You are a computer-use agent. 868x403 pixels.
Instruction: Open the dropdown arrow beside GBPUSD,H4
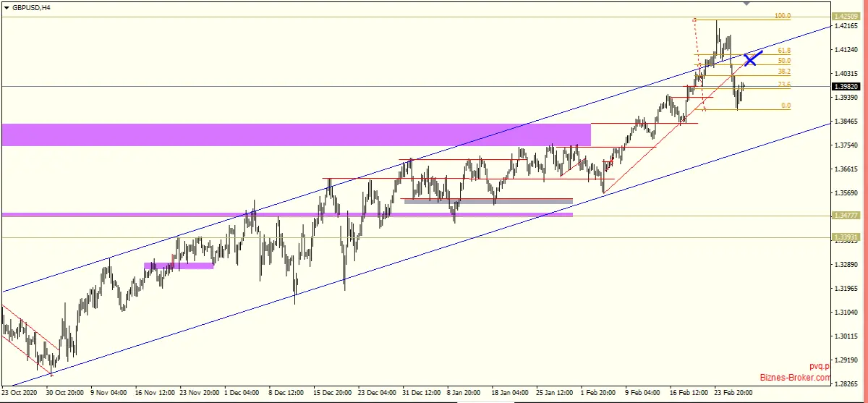tap(6, 7)
